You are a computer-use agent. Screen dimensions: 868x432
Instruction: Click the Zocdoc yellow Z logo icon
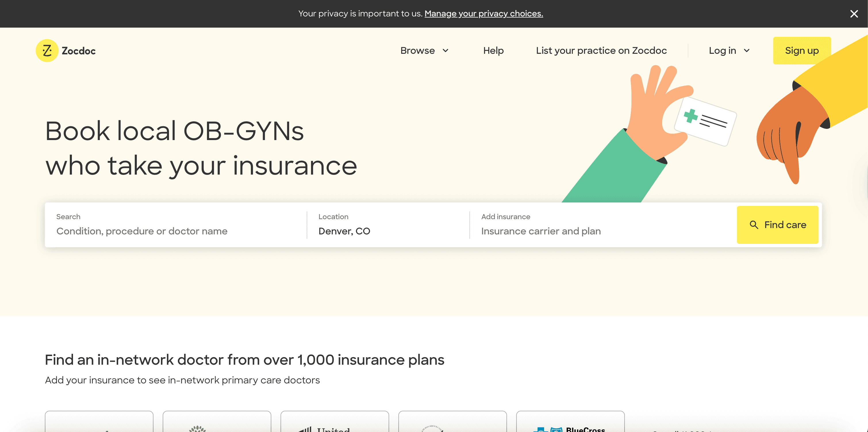pyautogui.click(x=47, y=51)
